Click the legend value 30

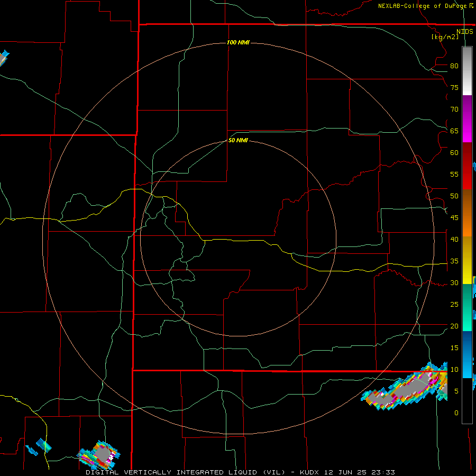point(454,283)
